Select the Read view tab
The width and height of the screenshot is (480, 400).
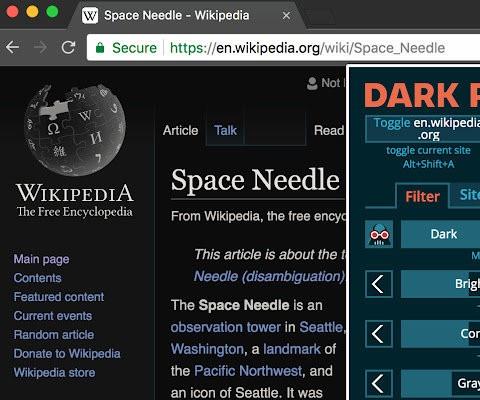pos(329,130)
